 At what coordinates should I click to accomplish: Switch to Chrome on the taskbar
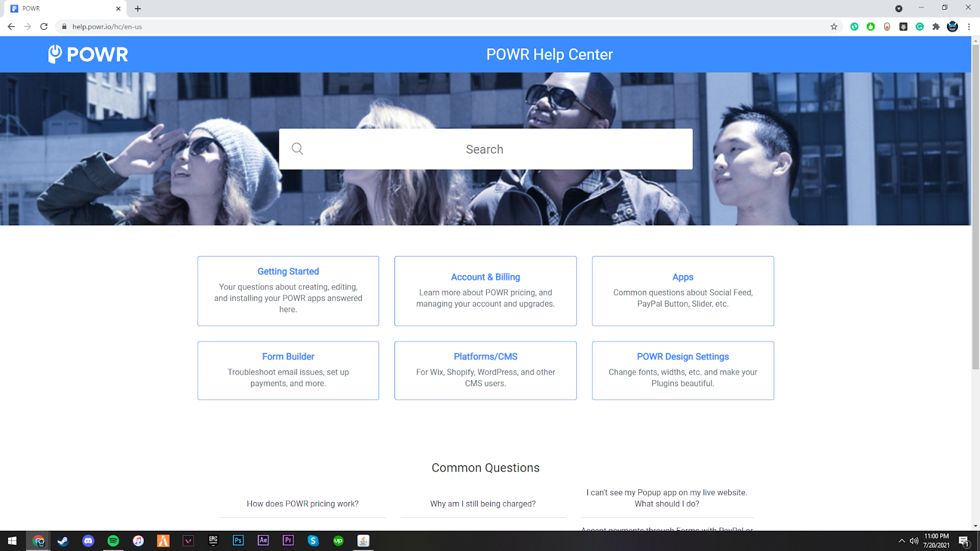(38, 541)
